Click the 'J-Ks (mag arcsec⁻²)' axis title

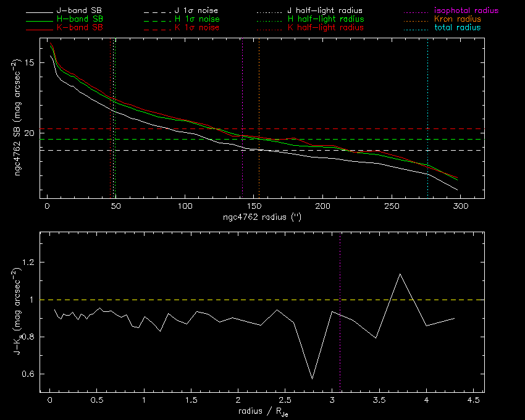tap(17, 311)
